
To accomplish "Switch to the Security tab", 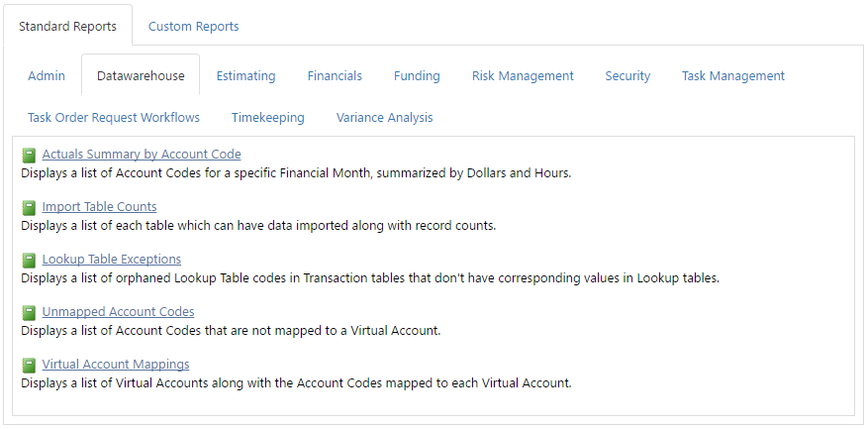I will point(627,76).
